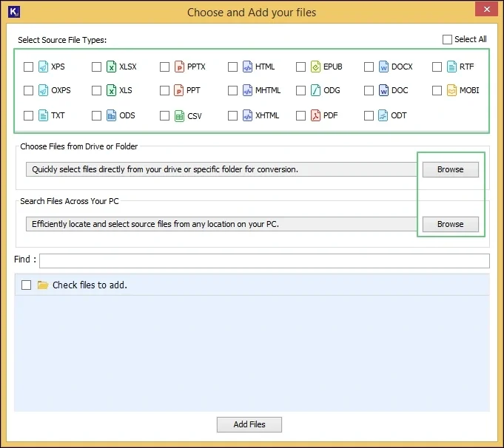This screenshot has width=504, height=448.
Task: Check the XLS checkbox
Action: tap(96, 91)
